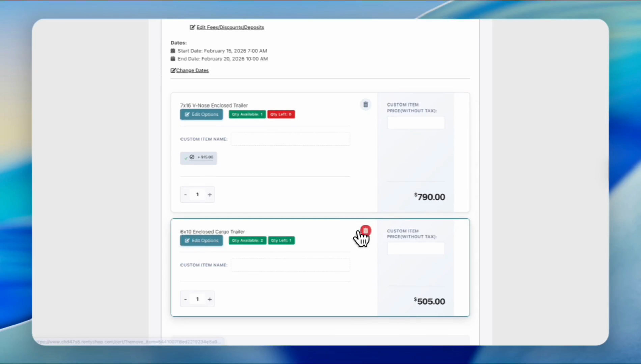Screen dimensions: 641x364
Task: Click the Qty Available: 2 badge
Action: [247, 240]
